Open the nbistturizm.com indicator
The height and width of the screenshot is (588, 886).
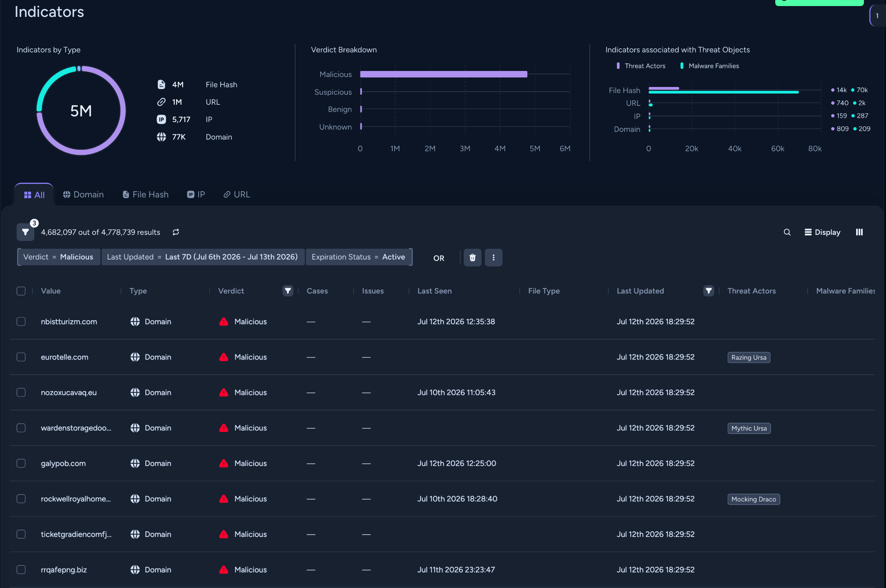pyautogui.click(x=69, y=321)
